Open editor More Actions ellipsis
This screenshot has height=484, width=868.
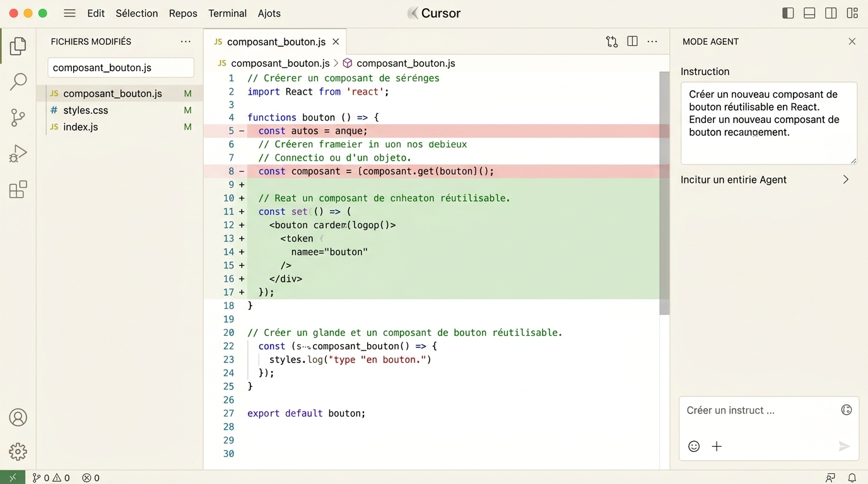[652, 42]
